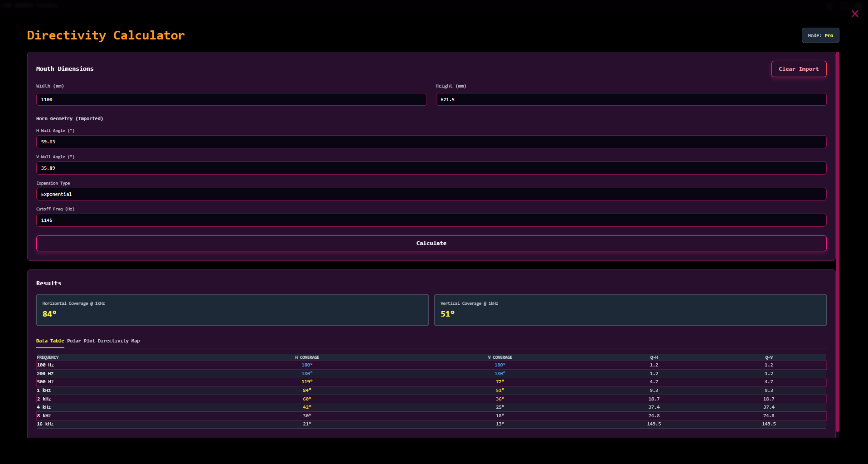The image size is (868, 464).
Task: Click into the Height (mm) field
Action: (630, 99)
